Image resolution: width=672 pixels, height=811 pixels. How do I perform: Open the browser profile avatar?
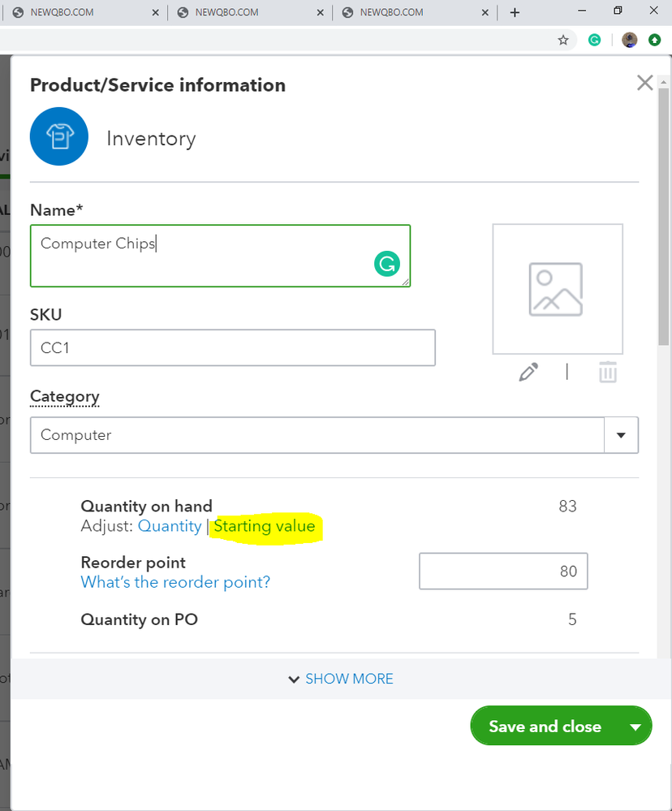pos(629,40)
